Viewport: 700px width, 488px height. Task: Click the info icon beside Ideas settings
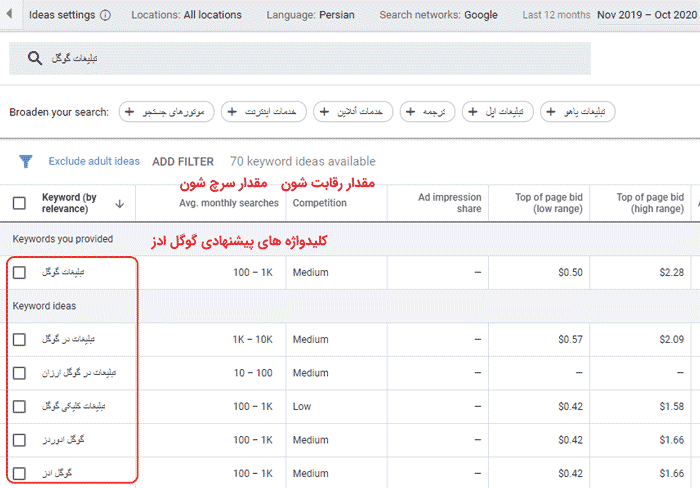click(106, 16)
